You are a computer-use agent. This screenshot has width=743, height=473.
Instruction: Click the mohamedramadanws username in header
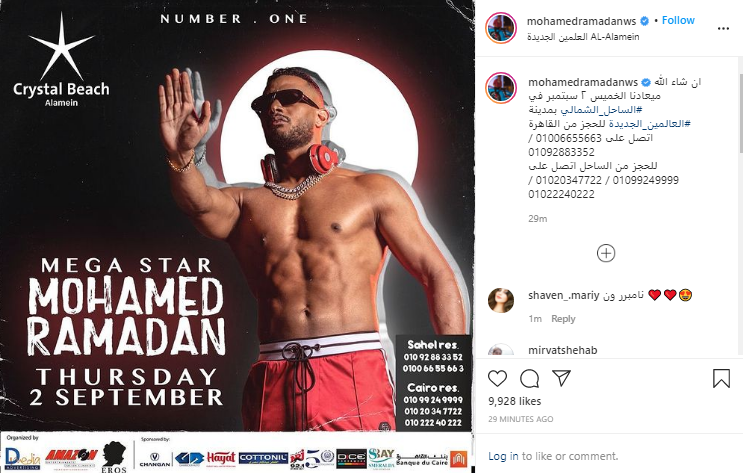click(x=581, y=21)
